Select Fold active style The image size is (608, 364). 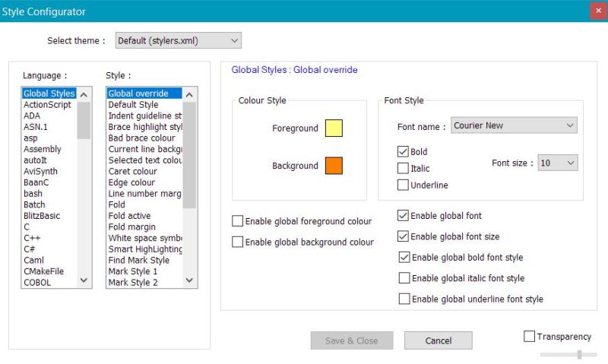click(x=144, y=216)
